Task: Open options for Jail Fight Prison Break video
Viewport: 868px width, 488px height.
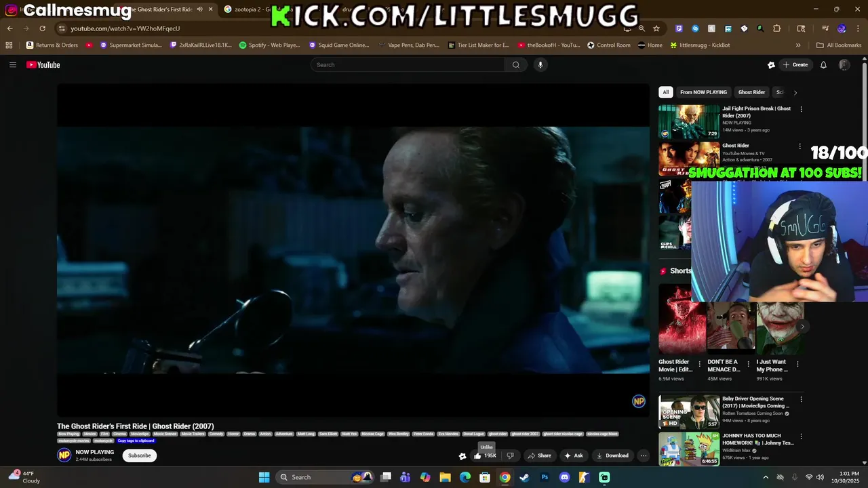Action: [801, 109]
